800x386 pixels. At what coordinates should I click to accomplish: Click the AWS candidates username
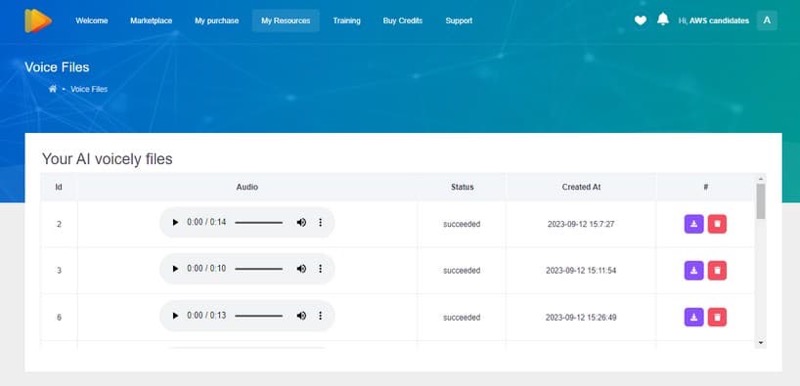tap(719, 21)
